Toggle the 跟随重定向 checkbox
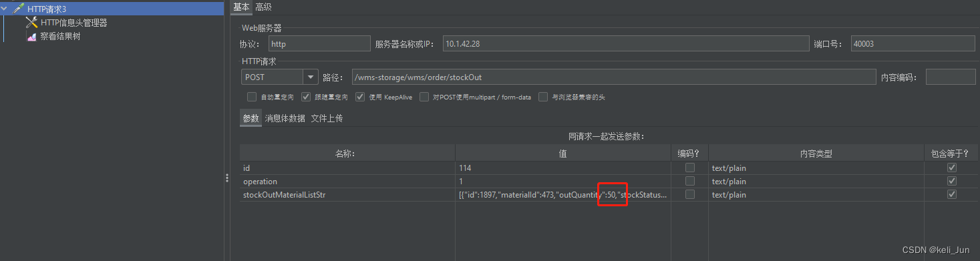The height and width of the screenshot is (261, 980). click(x=306, y=97)
